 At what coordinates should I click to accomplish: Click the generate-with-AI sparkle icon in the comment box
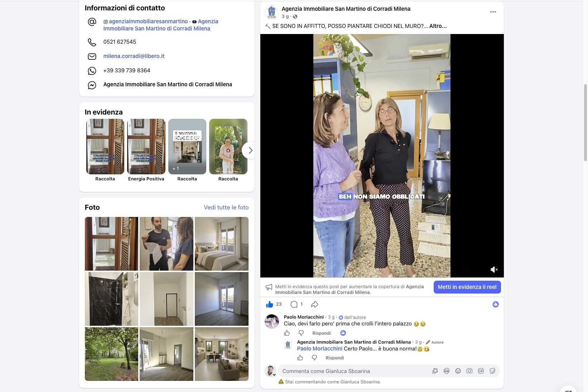pyautogui.click(x=435, y=371)
